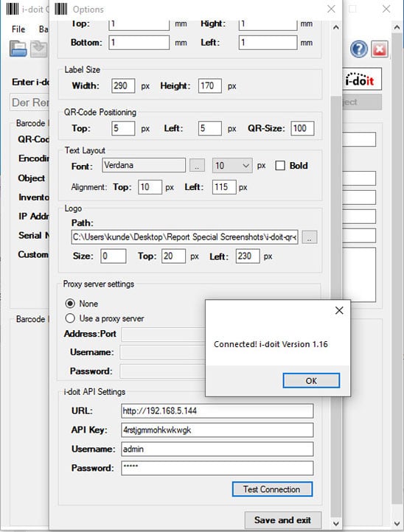Click the Bottom margin input field

pos(139,43)
